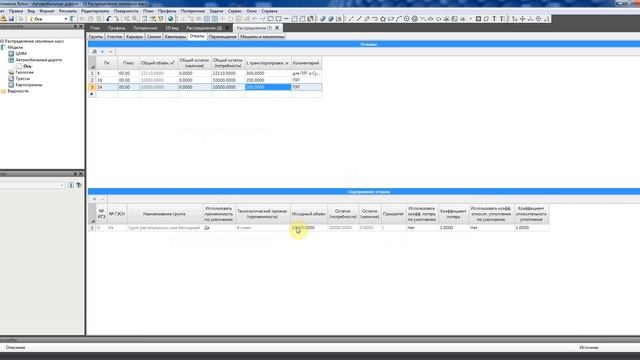Screen dimensions: 640x360
Task: Click the filled square tool icon in the toolbar
Action: [478, 19]
